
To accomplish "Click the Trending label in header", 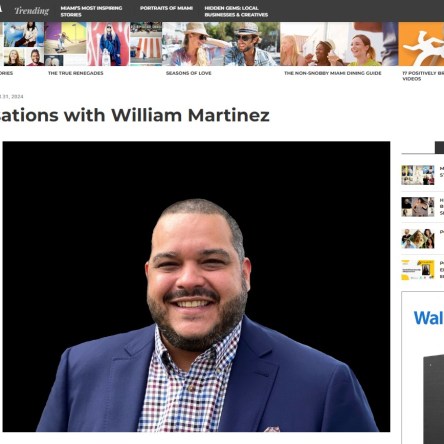I will 32,11.
